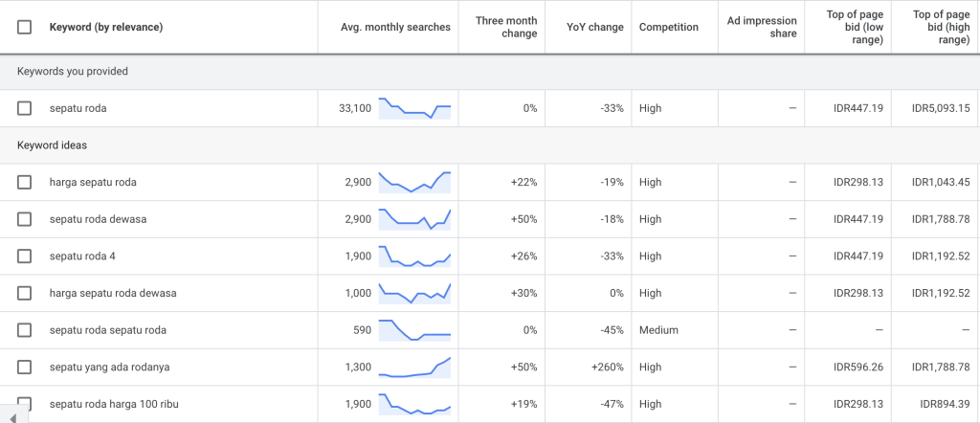Click the -45% YoY change value
The height and width of the screenshot is (423, 980).
(611, 330)
